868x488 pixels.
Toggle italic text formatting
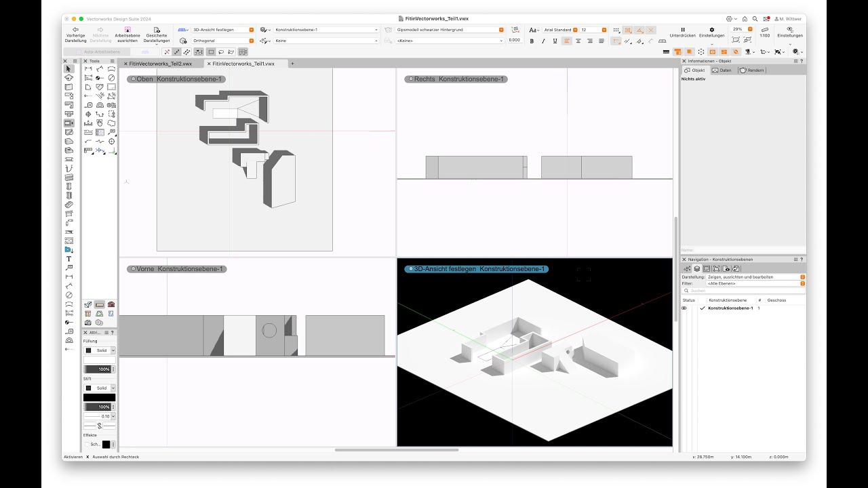543,41
